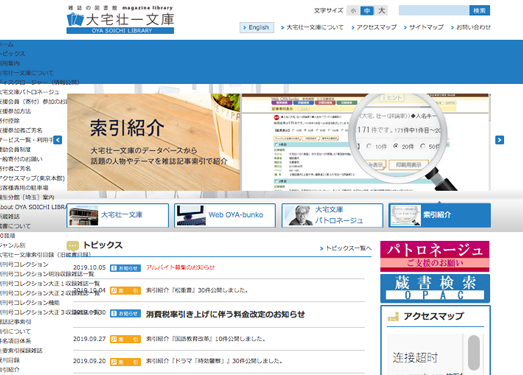Select the Web OYA-bunko carousel tab
523x375 pixels.
(225, 216)
